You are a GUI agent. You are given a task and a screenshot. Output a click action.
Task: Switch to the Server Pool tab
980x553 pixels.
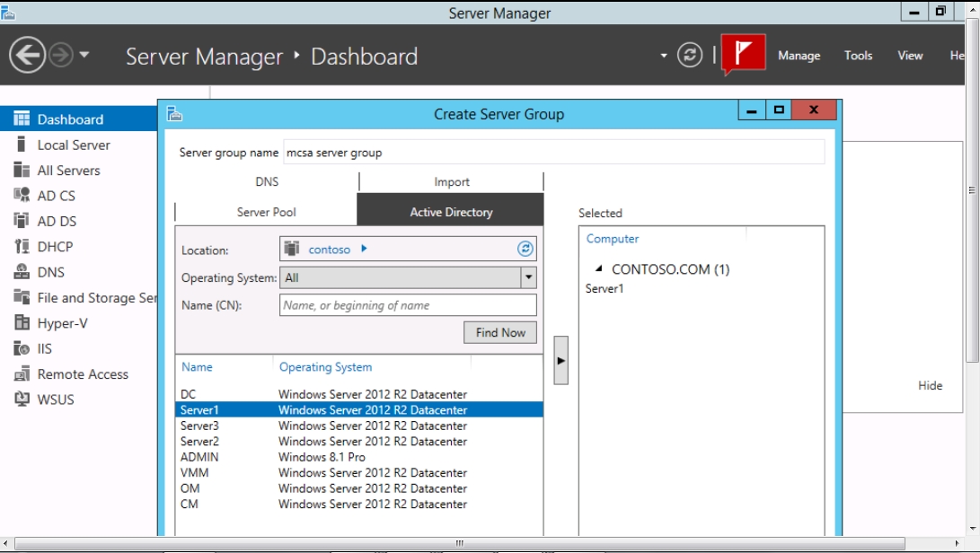tap(266, 212)
